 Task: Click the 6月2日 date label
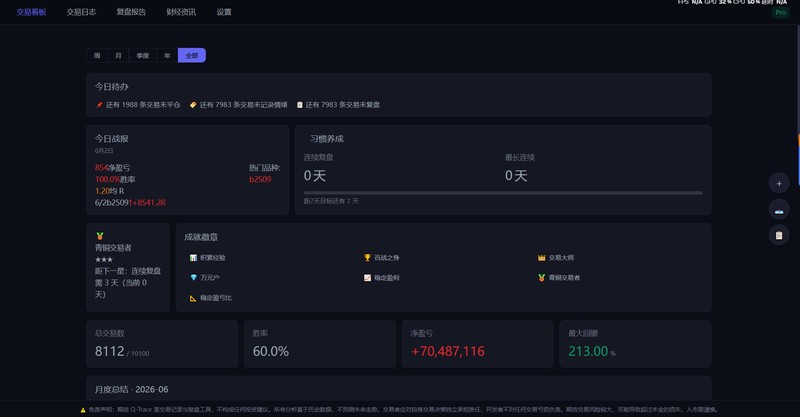[104, 151]
